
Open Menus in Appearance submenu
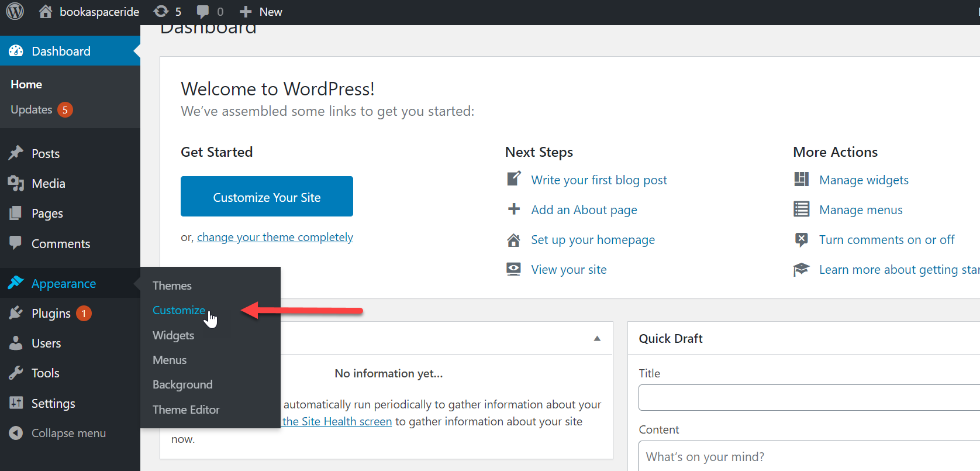tap(170, 360)
